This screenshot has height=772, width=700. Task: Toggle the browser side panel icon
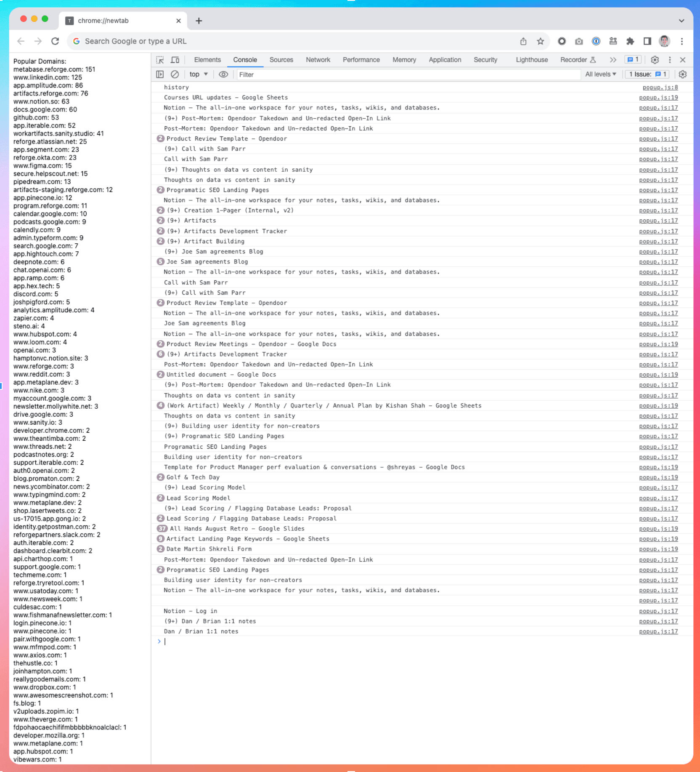pos(647,41)
